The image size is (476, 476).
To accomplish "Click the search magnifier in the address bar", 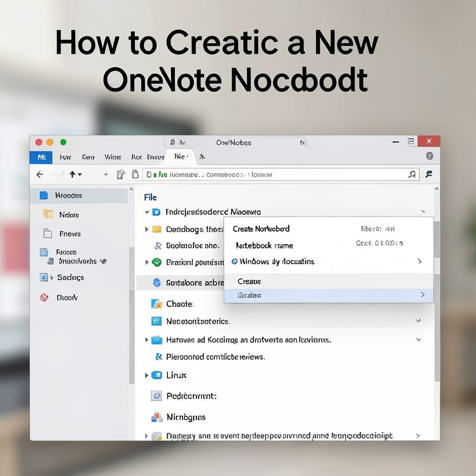I will [412, 174].
